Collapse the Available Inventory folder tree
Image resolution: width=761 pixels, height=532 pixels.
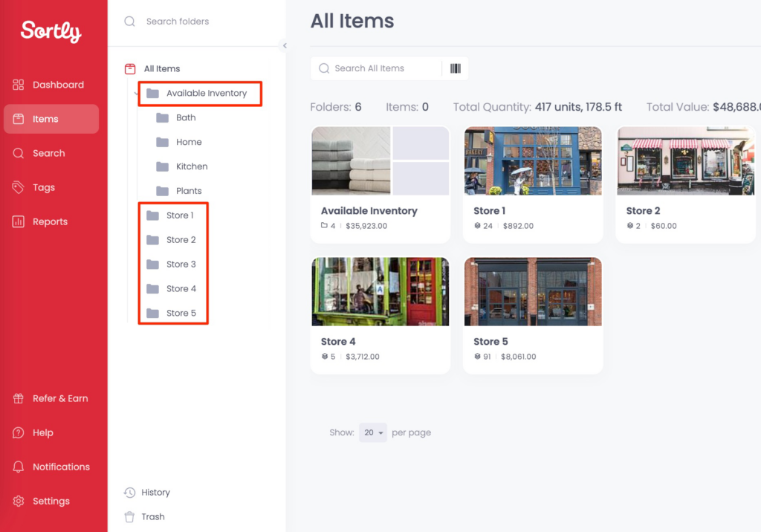click(x=136, y=94)
